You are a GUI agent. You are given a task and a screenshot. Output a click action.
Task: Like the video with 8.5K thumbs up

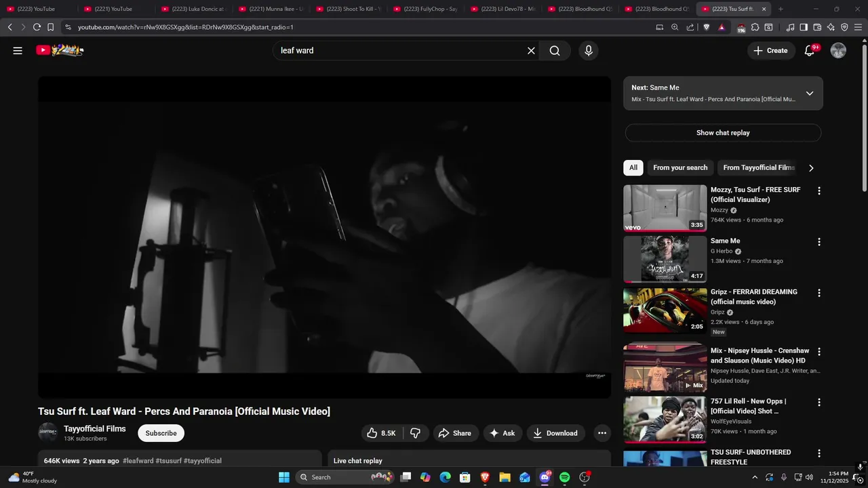pyautogui.click(x=382, y=433)
